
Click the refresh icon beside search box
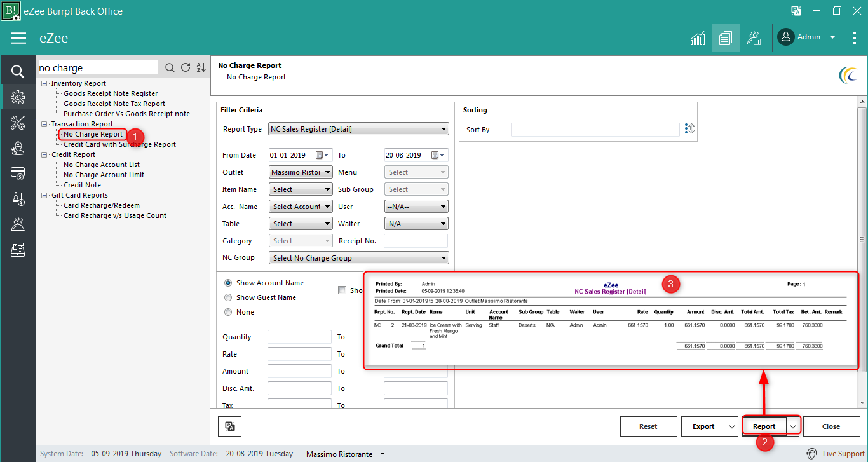point(186,68)
